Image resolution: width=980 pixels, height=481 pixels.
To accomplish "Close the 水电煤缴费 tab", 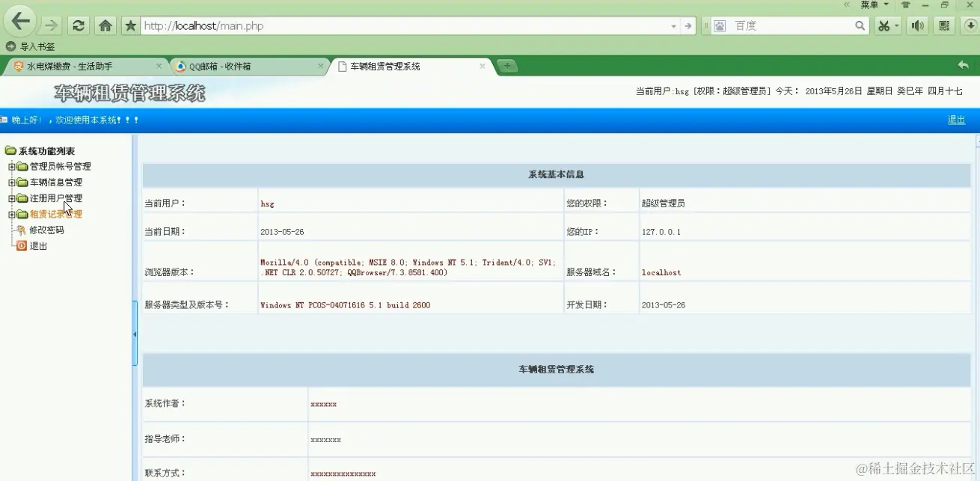I will tap(159, 66).
